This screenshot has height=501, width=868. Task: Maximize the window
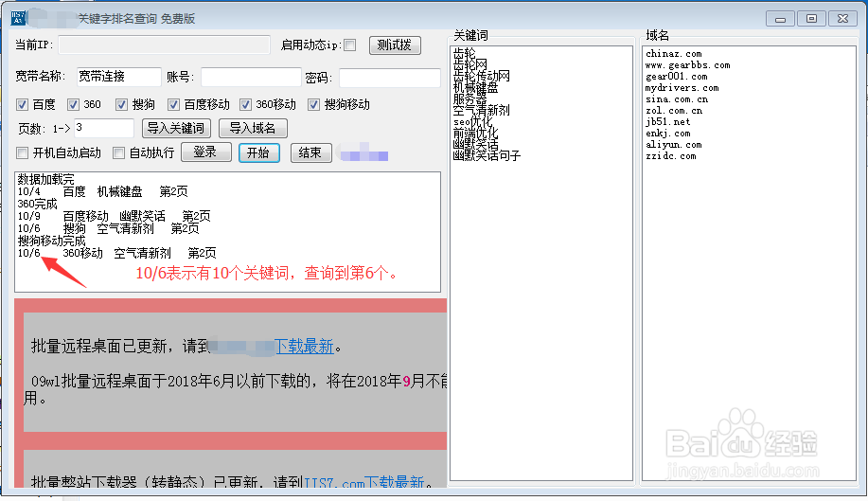coord(811,19)
